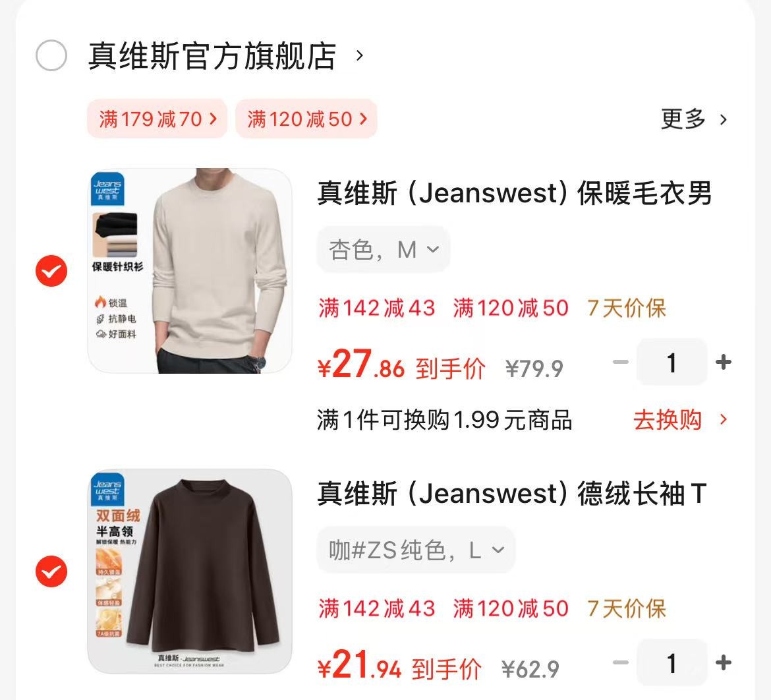Click the beige sweater quantity field
The height and width of the screenshot is (700, 771).
[671, 363]
